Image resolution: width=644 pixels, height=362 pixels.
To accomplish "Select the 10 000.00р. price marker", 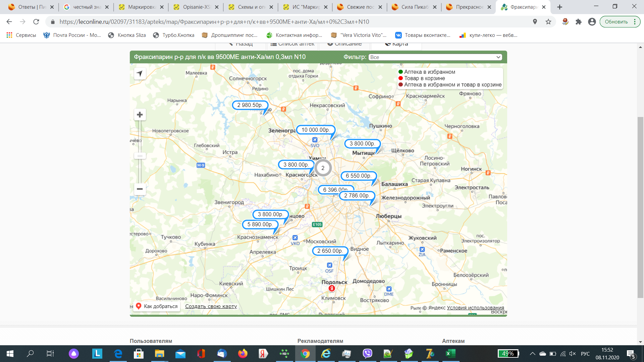I will pos(315,130).
